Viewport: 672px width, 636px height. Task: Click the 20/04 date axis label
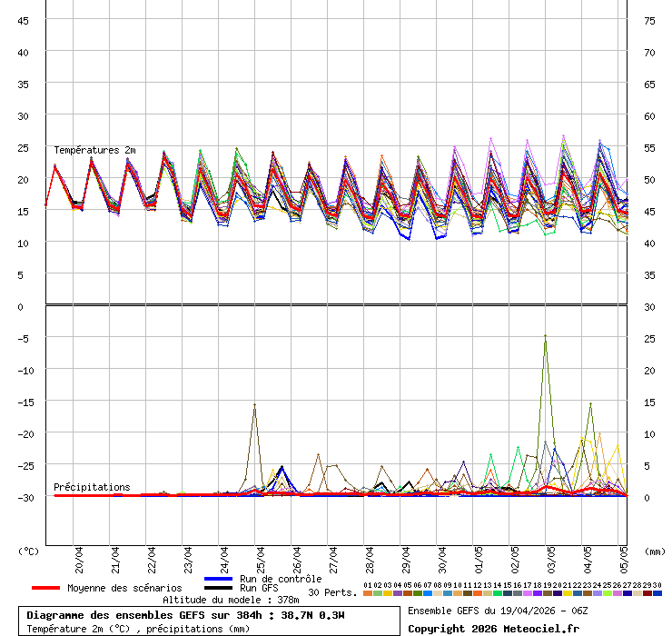coord(79,556)
